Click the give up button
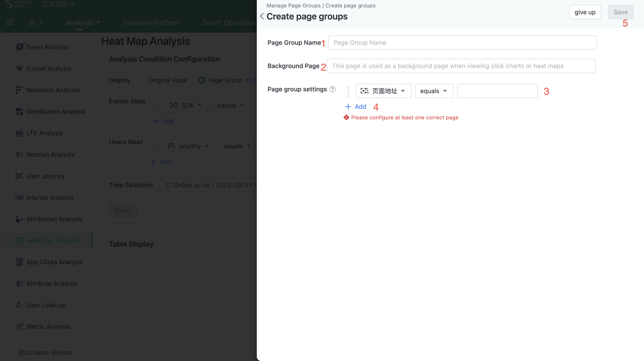 (585, 12)
